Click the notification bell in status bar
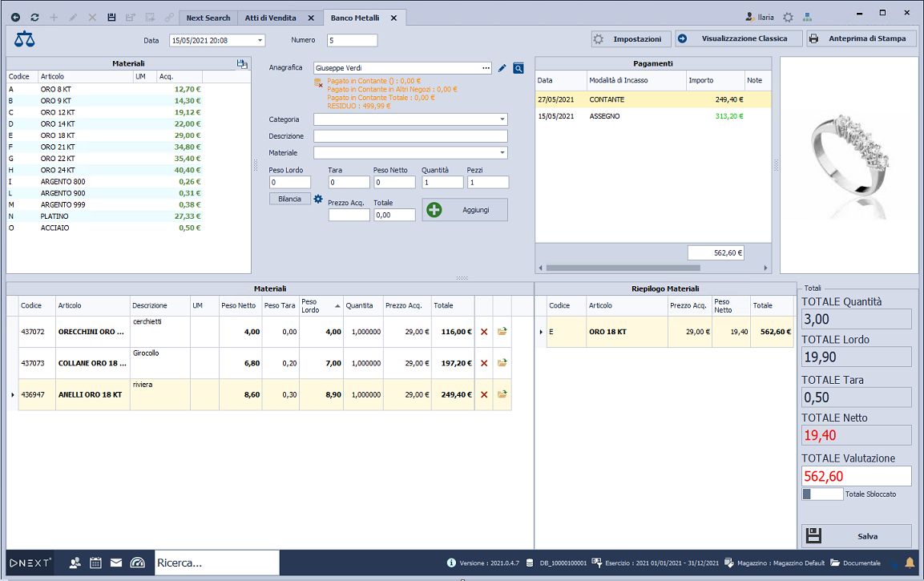Screen dimensions: 924x581 point(910,563)
